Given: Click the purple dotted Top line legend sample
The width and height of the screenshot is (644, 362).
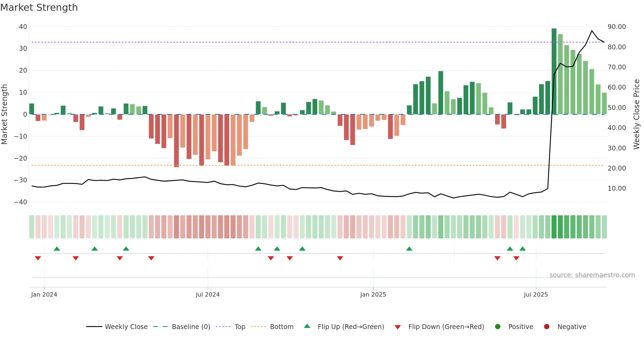Looking at the screenshot, I should click(x=223, y=327).
